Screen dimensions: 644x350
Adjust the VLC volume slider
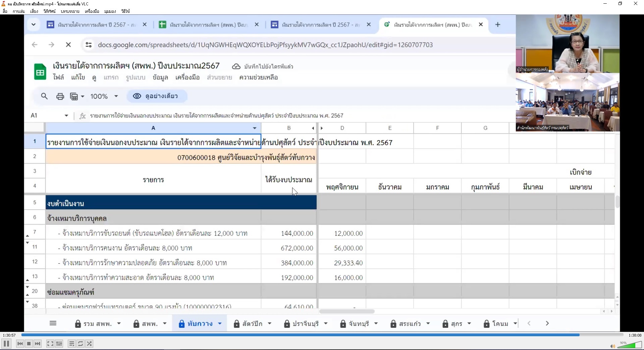[x=630, y=346]
